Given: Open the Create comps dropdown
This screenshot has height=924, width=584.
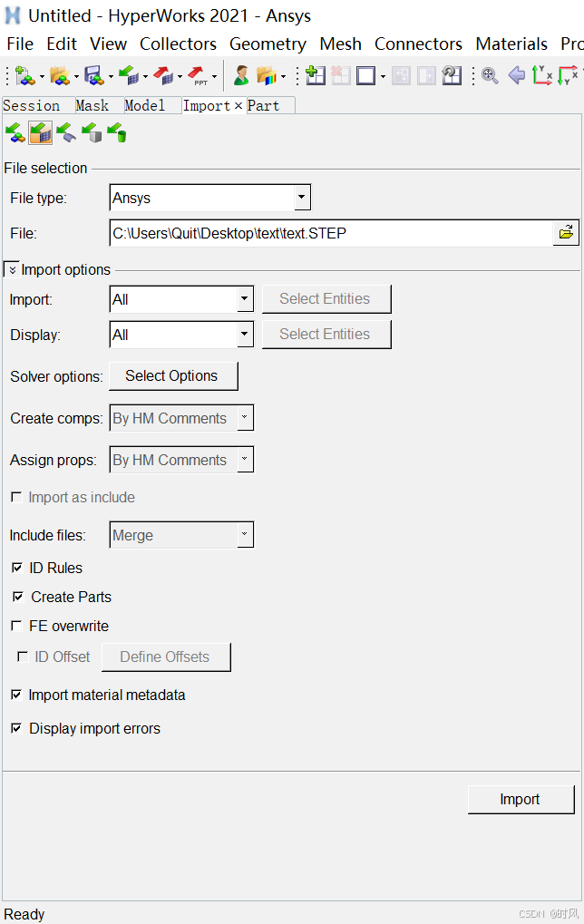Looking at the screenshot, I should (x=245, y=417).
